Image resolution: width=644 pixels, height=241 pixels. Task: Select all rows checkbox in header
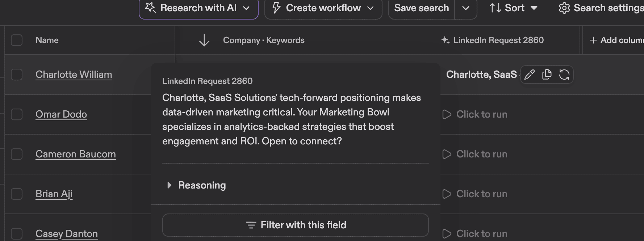click(17, 40)
